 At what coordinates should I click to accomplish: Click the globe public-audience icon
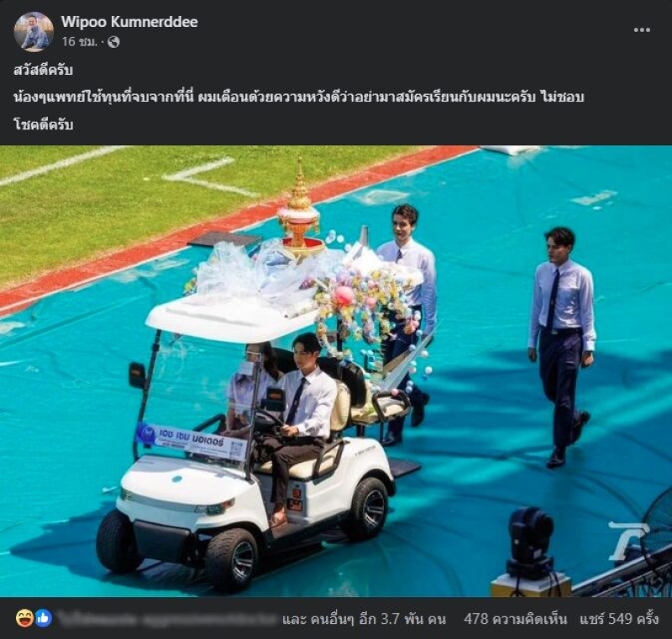pos(113,42)
